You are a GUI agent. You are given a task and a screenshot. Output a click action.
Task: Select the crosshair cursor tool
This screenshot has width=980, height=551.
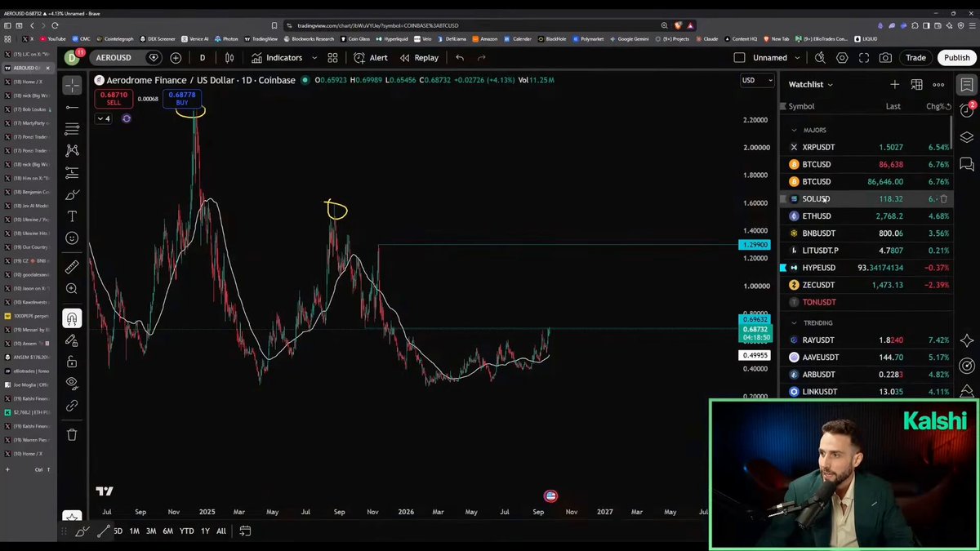pyautogui.click(x=72, y=86)
